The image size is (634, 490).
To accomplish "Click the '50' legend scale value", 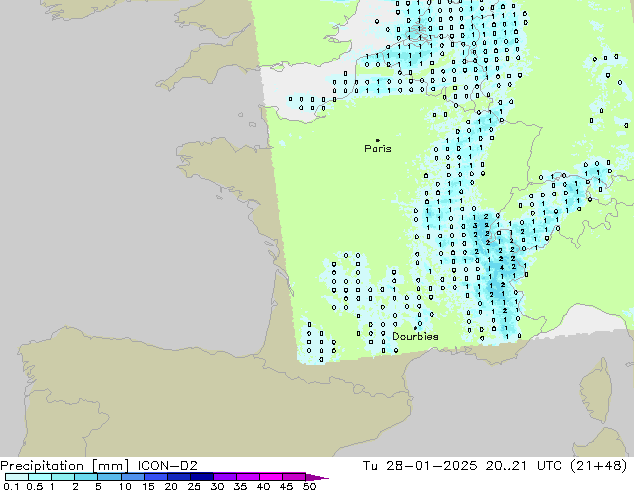I will click(310, 486).
